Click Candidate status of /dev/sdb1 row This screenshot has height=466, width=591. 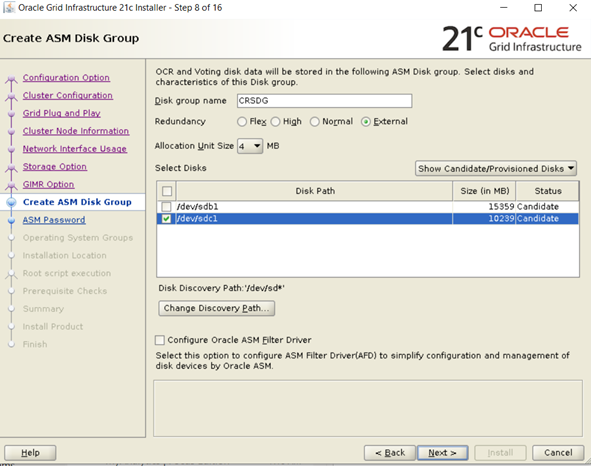[x=538, y=207]
